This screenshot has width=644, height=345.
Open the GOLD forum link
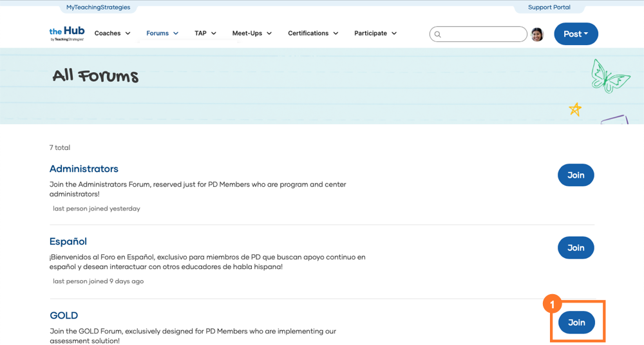tap(64, 315)
